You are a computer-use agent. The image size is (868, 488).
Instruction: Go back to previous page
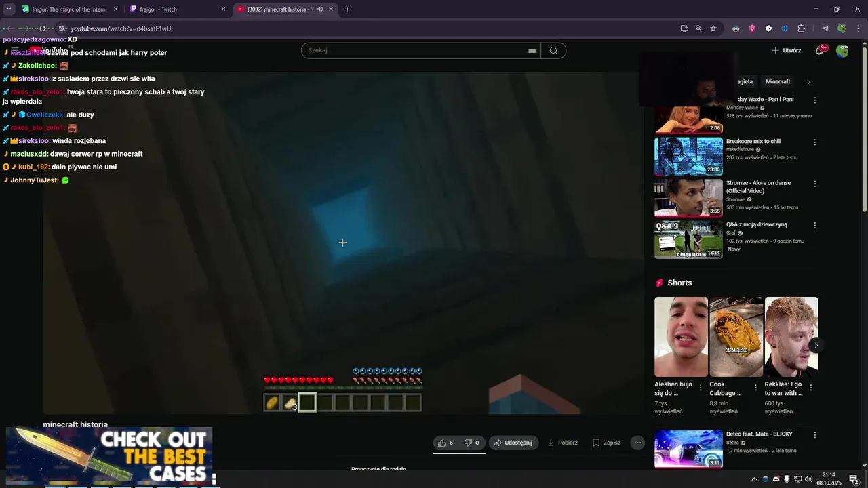[x=9, y=28]
